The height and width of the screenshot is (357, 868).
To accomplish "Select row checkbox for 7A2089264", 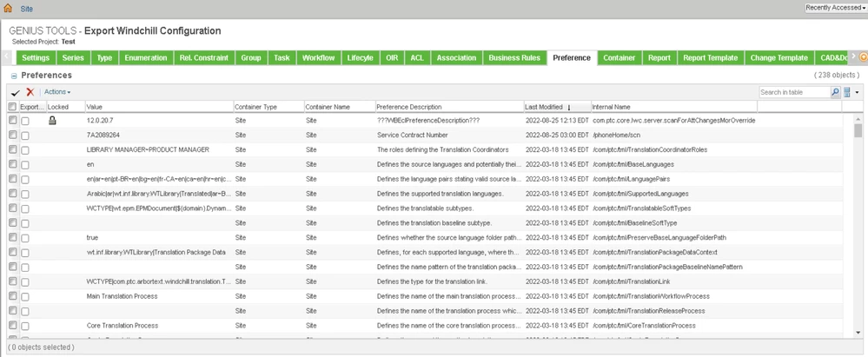I will (x=13, y=135).
